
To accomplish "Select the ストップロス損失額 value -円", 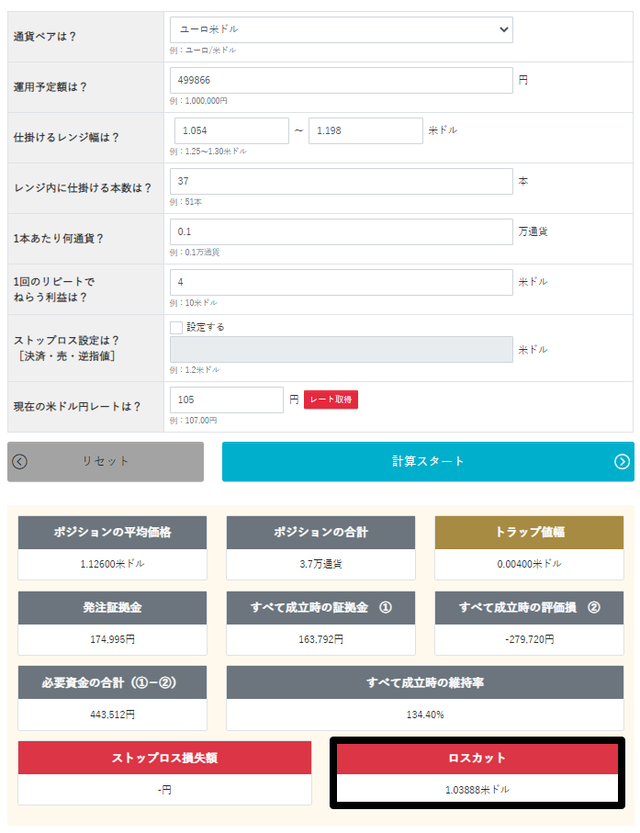I will point(165,790).
